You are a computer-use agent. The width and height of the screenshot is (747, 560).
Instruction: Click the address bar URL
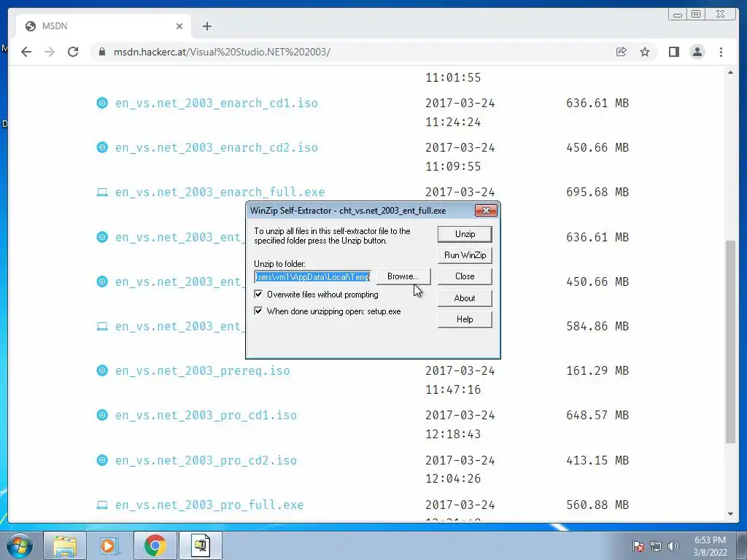[x=222, y=52]
